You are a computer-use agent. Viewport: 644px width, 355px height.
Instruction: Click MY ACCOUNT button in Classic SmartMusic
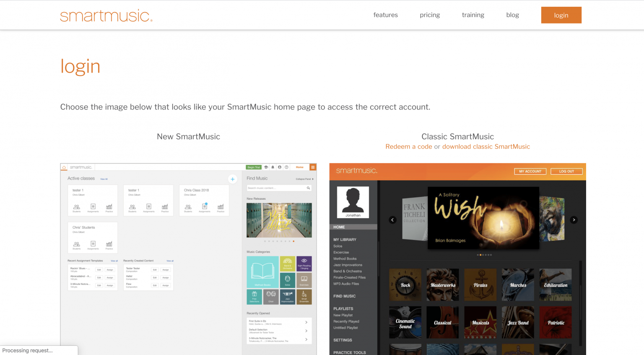click(530, 171)
